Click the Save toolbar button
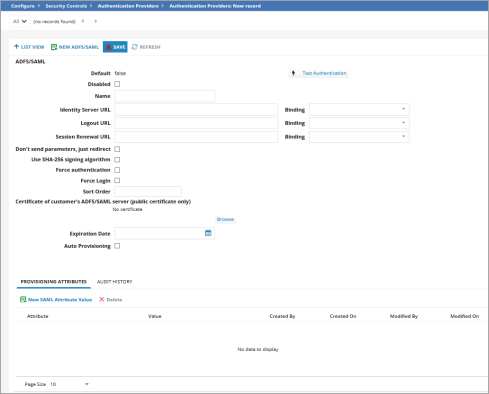 tap(115, 47)
